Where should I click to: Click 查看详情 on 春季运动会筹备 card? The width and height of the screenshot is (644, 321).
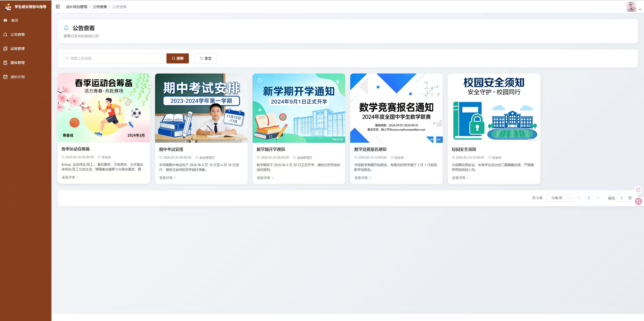[x=70, y=177]
